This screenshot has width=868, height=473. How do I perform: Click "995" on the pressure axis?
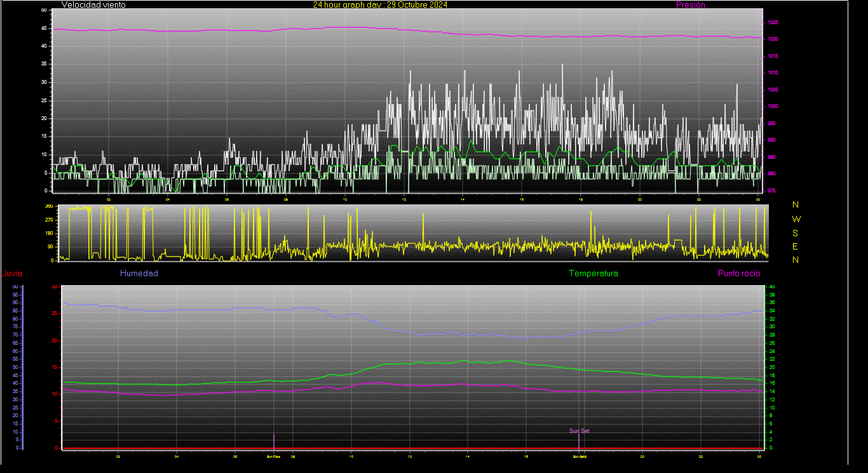point(771,123)
